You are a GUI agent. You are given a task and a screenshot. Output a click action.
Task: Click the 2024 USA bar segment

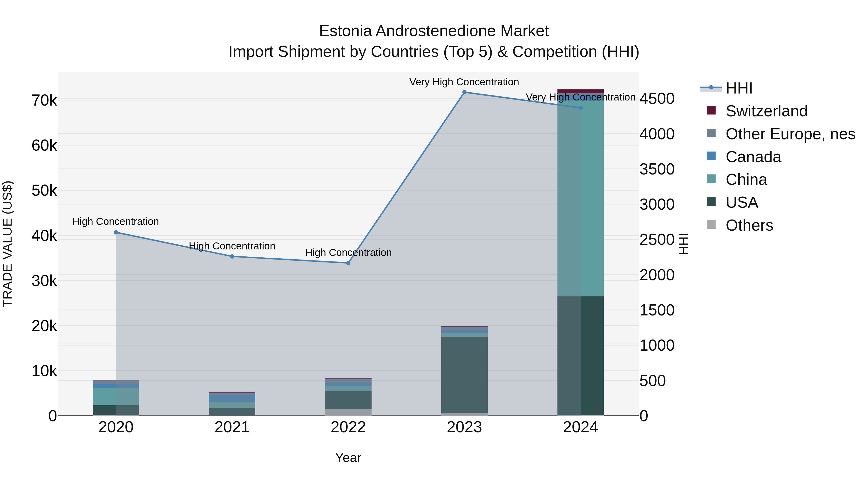click(x=581, y=356)
